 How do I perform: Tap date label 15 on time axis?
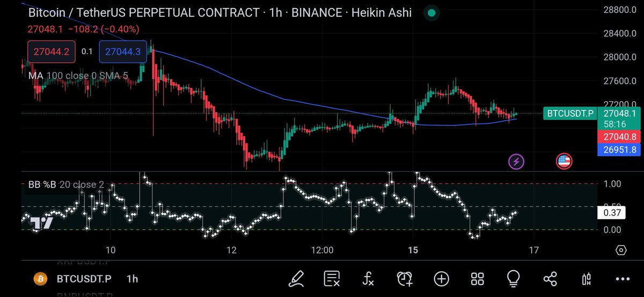[413, 250]
